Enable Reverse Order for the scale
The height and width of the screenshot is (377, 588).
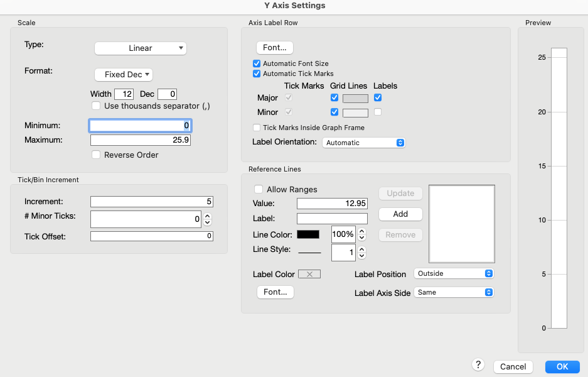[x=96, y=155]
